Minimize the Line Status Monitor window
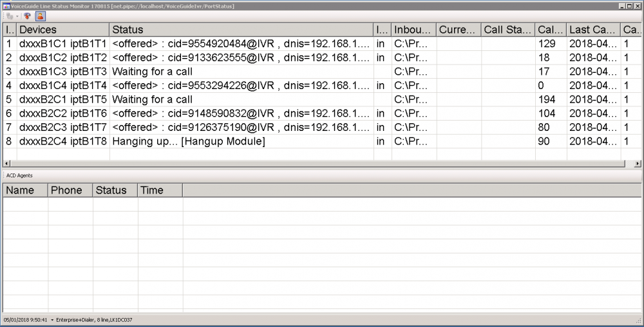 click(622, 6)
